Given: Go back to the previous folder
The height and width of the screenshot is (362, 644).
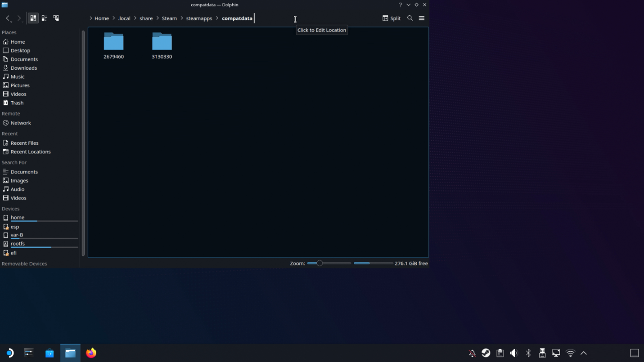Looking at the screenshot, I should click(x=8, y=18).
